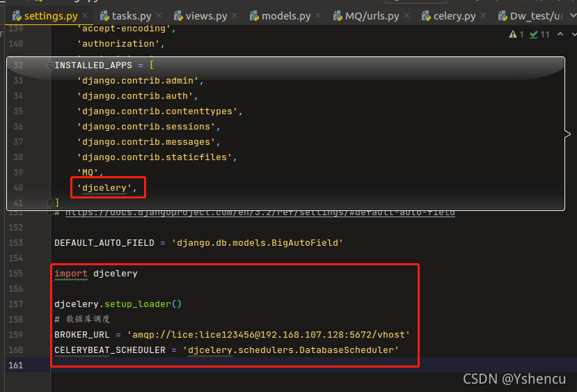Click the Python file icon on views.py tab
The width and height of the screenshot is (577, 392).
pos(178,16)
